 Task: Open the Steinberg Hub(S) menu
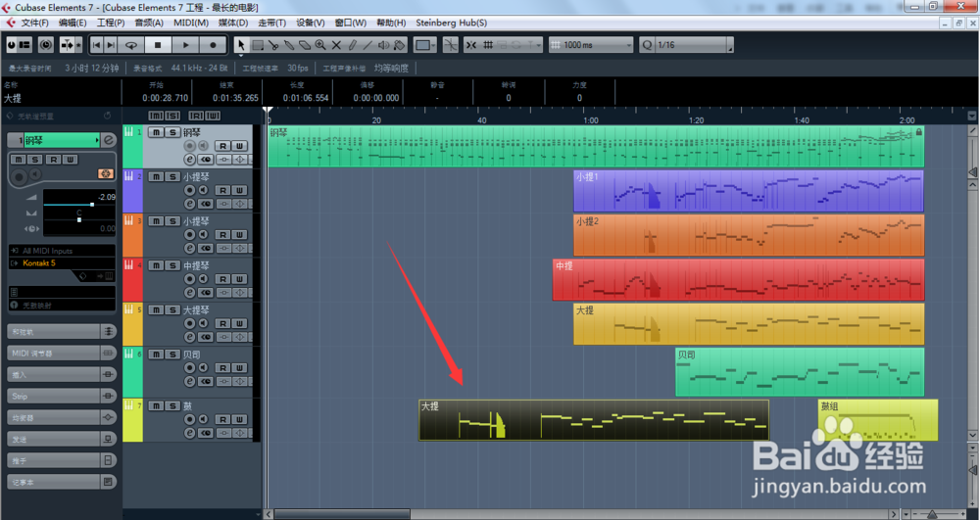coord(451,23)
